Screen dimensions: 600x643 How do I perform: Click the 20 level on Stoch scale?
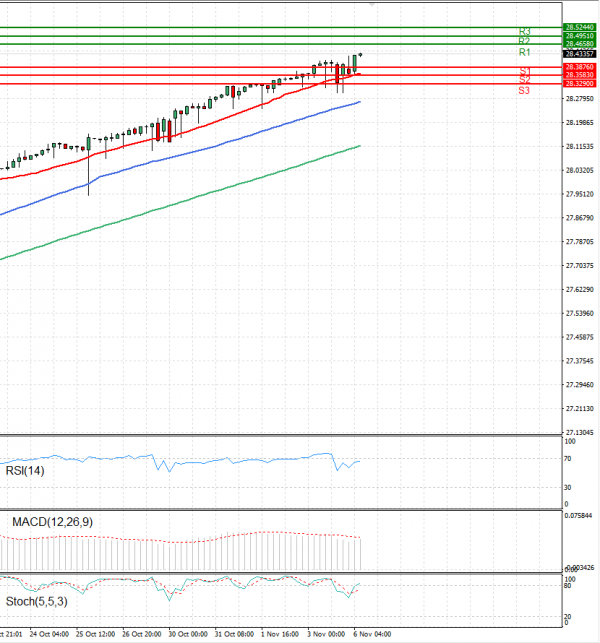pos(567,616)
